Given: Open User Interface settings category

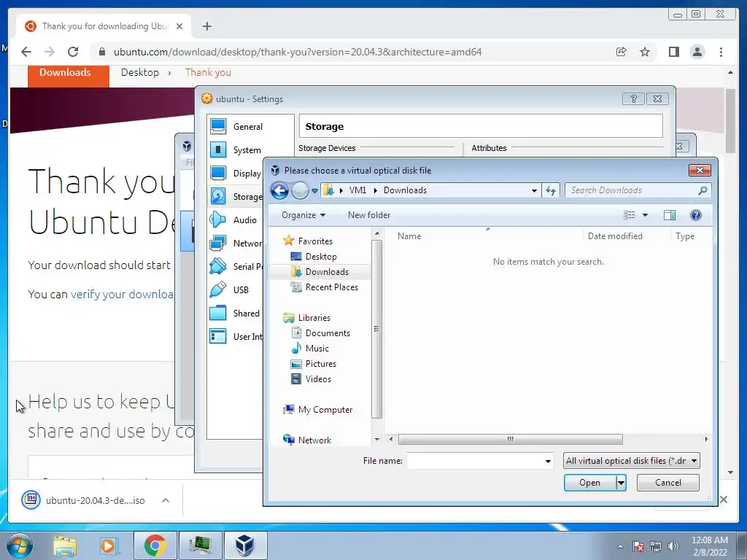Looking at the screenshot, I should click(x=236, y=337).
